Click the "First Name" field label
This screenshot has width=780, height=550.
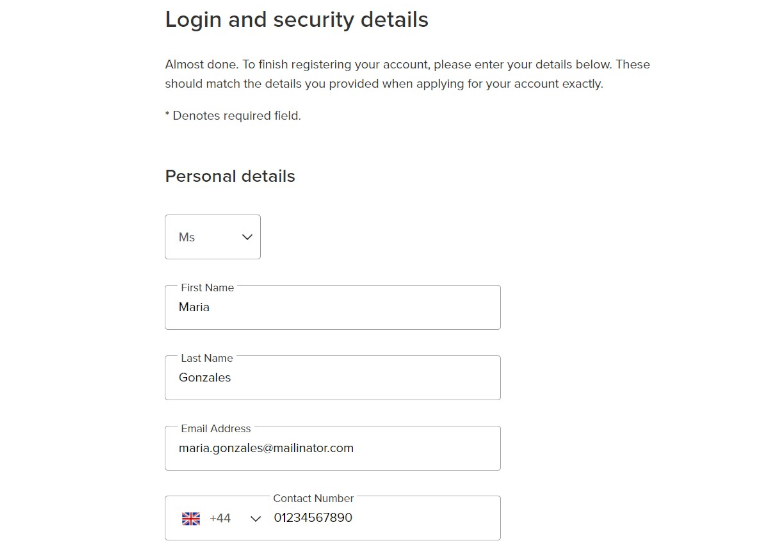207,287
